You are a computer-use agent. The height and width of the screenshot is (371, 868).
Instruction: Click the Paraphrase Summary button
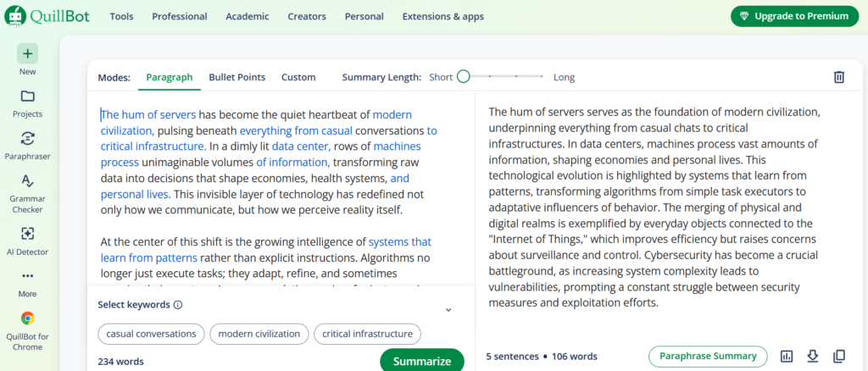(x=708, y=356)
